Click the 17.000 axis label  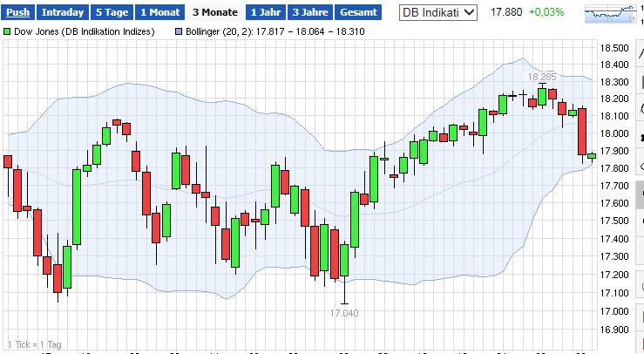pyautogui.click(x=614, y=311)
